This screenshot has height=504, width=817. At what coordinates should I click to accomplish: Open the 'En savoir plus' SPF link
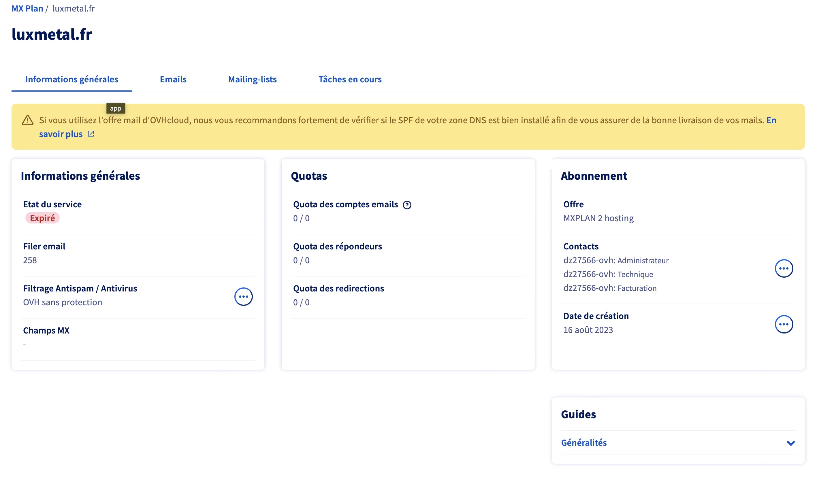pyautogui.click(x=61, y=134)
